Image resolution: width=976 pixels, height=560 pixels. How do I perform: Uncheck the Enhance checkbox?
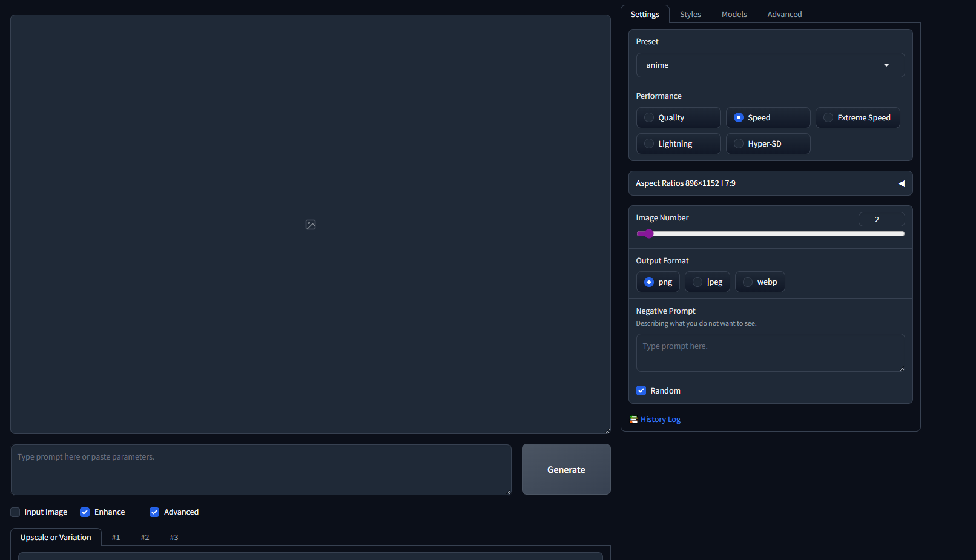pyautogui.click(x=85, y=512)
